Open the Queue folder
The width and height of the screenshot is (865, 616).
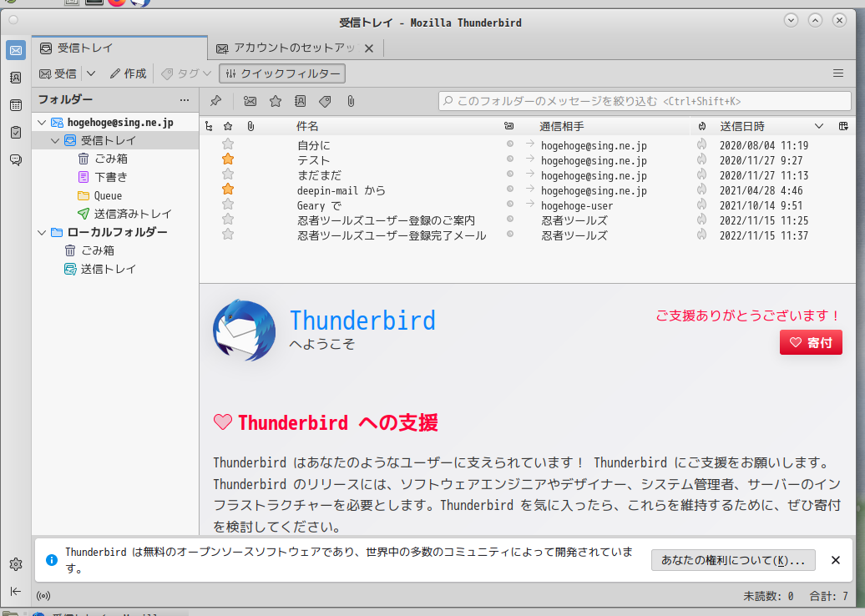tap(100, 196)
